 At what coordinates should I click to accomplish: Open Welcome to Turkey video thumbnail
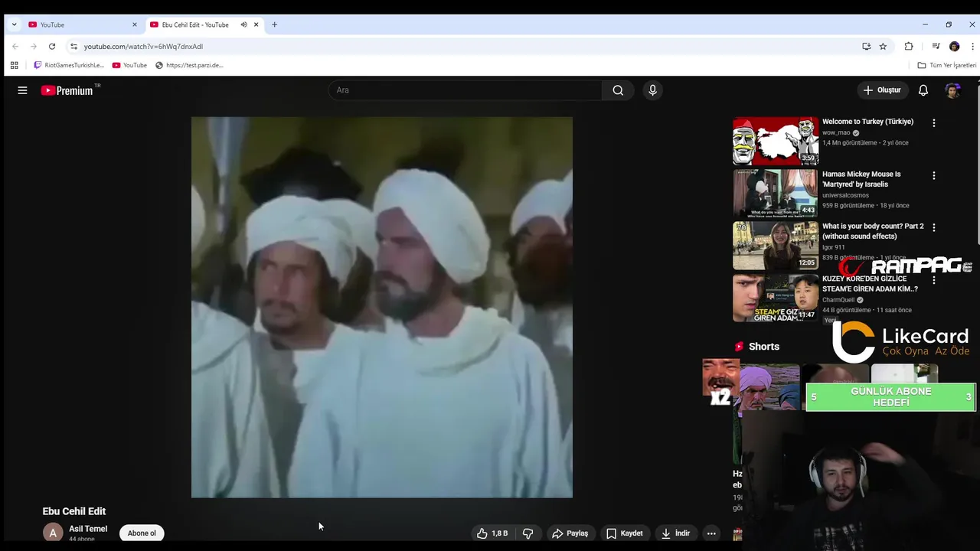pos(775,141)
